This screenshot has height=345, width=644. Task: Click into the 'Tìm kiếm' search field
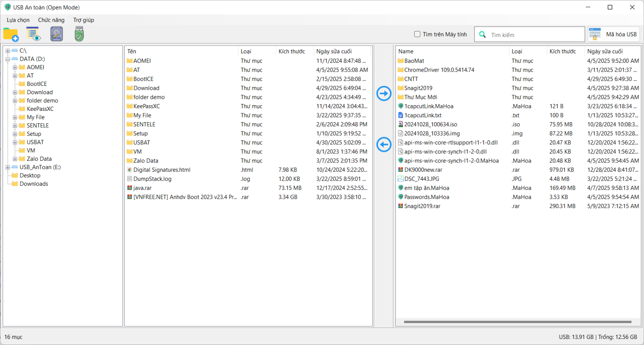[x=535, y=35]
